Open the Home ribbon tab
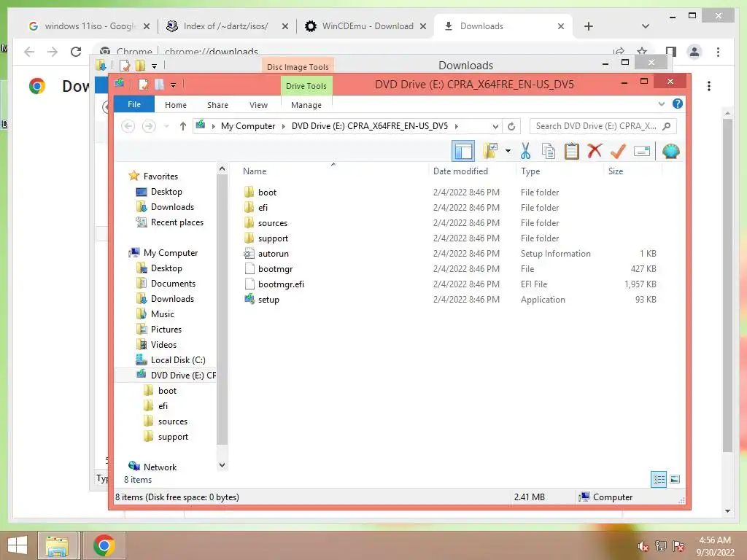Image resolution: width=747 pixels, height=560 pixels. tap(175, 105)
